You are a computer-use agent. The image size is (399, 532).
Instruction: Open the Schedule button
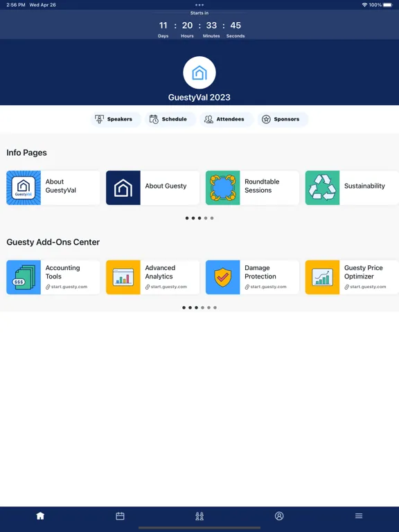coord(170,119)
